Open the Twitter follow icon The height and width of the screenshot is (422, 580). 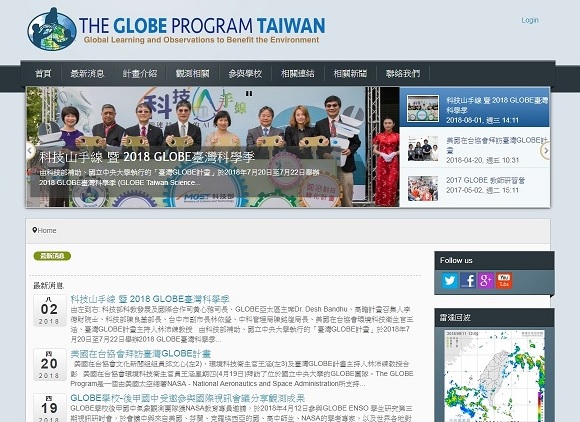[450, 280]
